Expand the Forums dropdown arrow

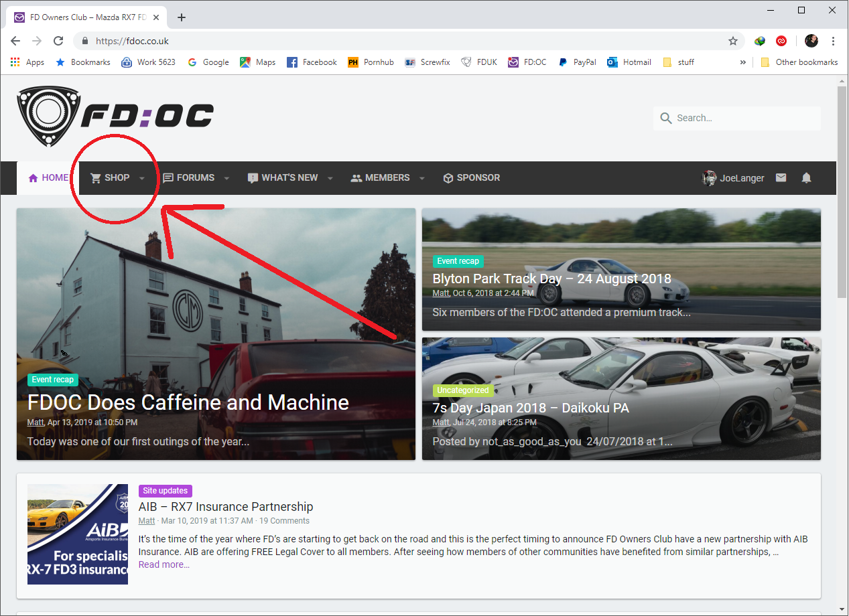coord(226,178)
